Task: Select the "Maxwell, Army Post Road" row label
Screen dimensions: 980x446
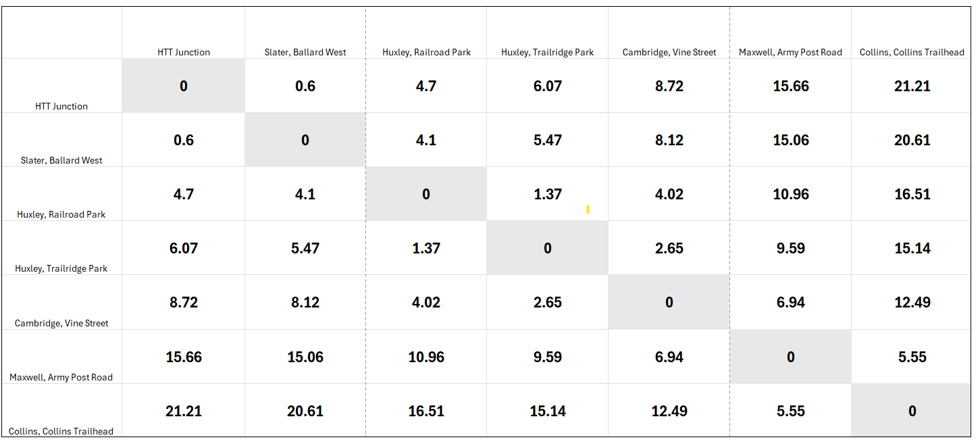Action: pyautogui.click(x=61, y=377)
